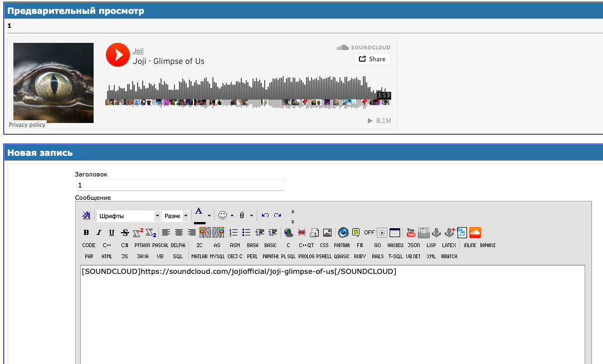The image size is (603, 364).
Task: Apply bold formatting
Action: tap(86, 232)
